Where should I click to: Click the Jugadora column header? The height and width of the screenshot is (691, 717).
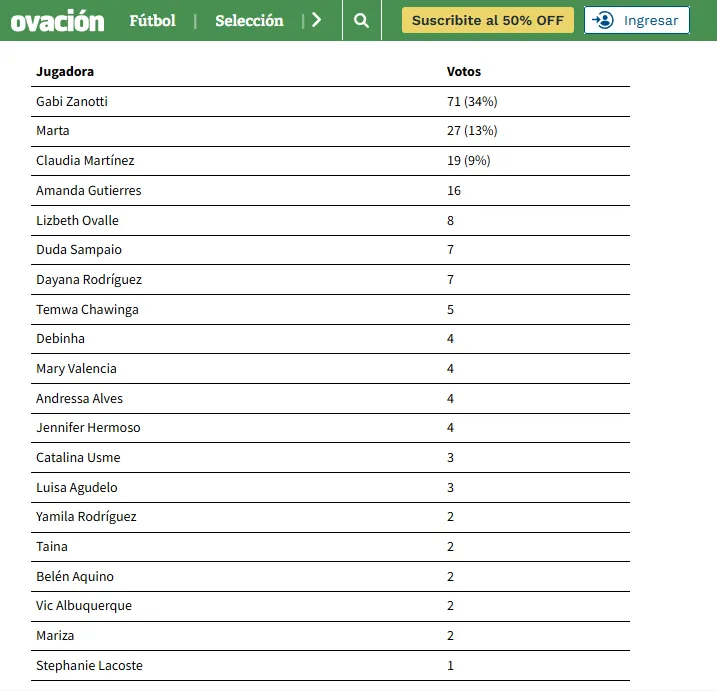[65, 72]
